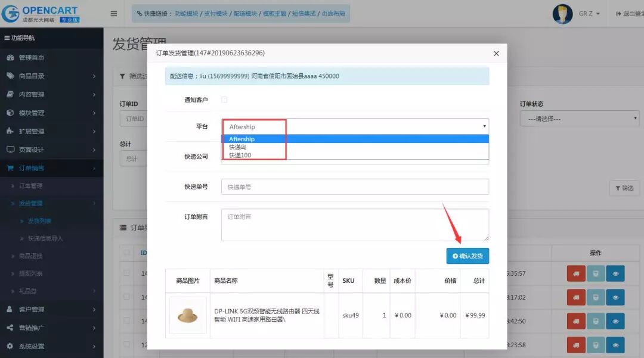Viewport: 644px width, 358px height.
Task: Open the 页面布局 quick link
Action: pyautogui.click(x=333, y=14)
